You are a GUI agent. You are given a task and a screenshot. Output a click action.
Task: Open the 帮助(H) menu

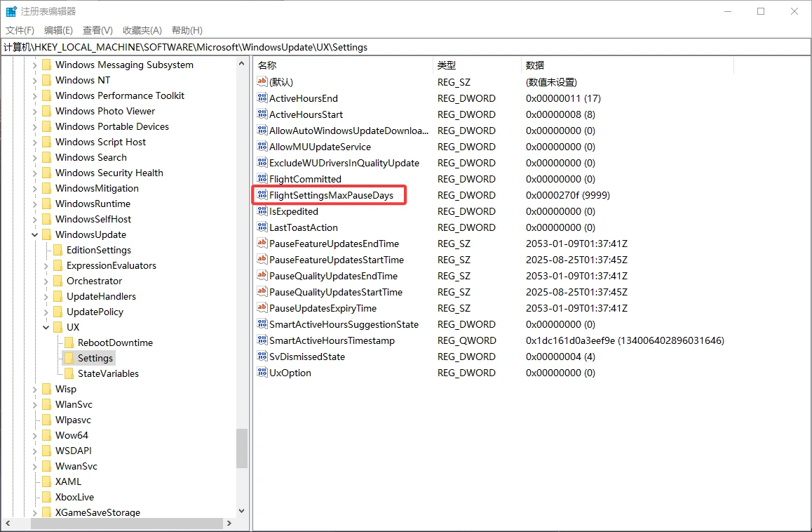[x=187, y=30]
